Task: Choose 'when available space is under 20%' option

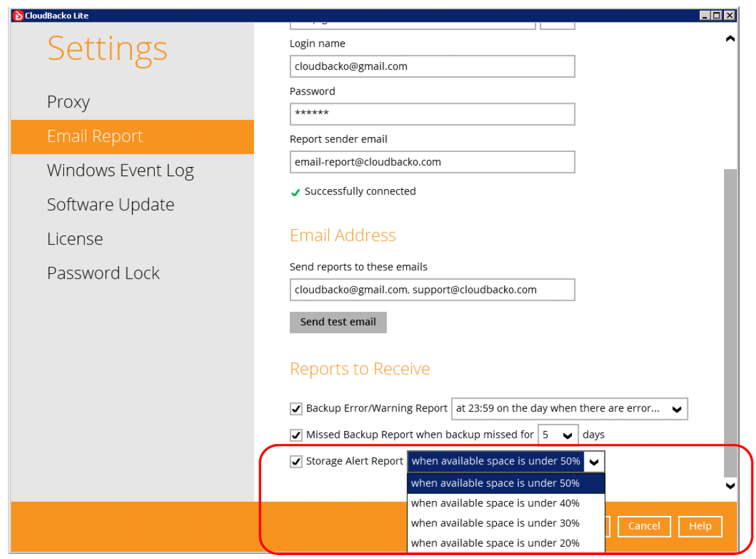Action: pos(506,543)
